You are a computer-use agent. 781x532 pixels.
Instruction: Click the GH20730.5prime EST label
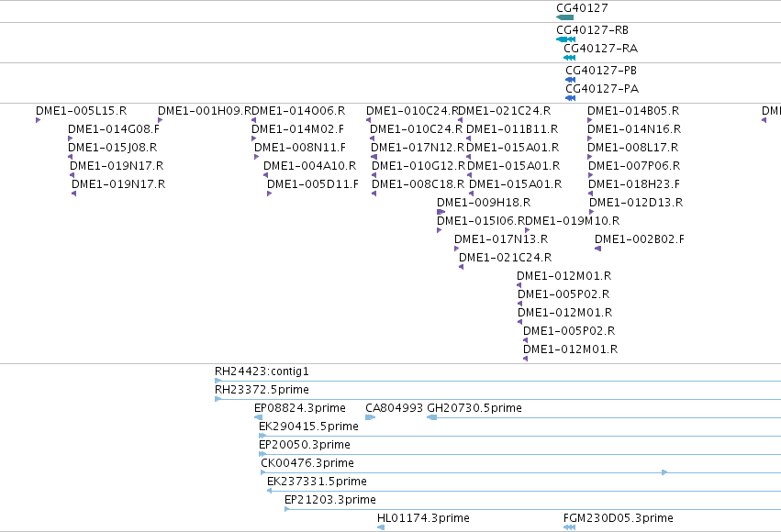tap(474, 408)
